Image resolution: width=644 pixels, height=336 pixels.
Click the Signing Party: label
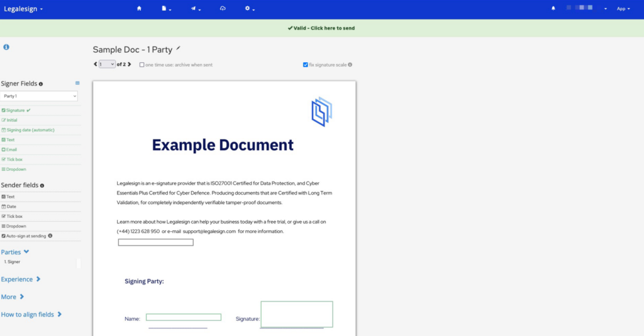[144, 281]
